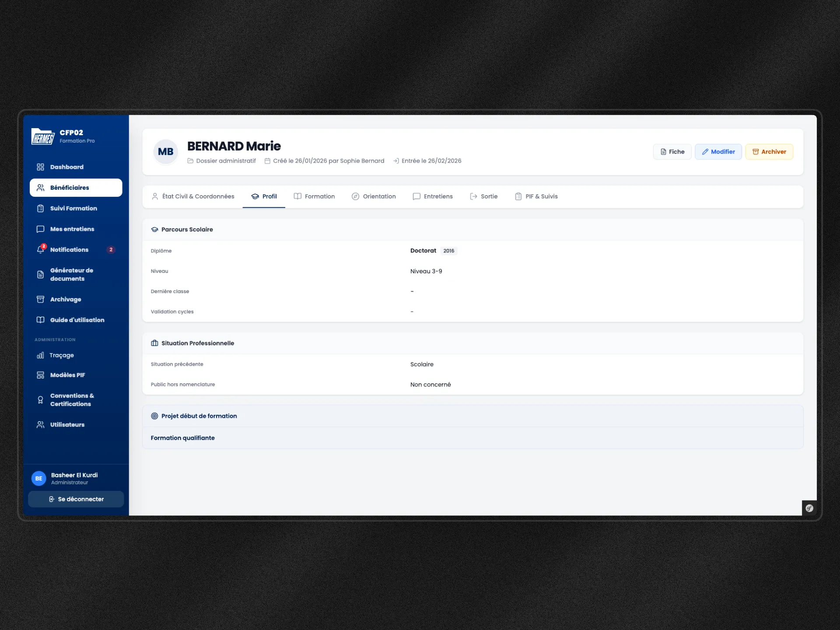Open Conventions & Certifications

(x=76, y=400)
